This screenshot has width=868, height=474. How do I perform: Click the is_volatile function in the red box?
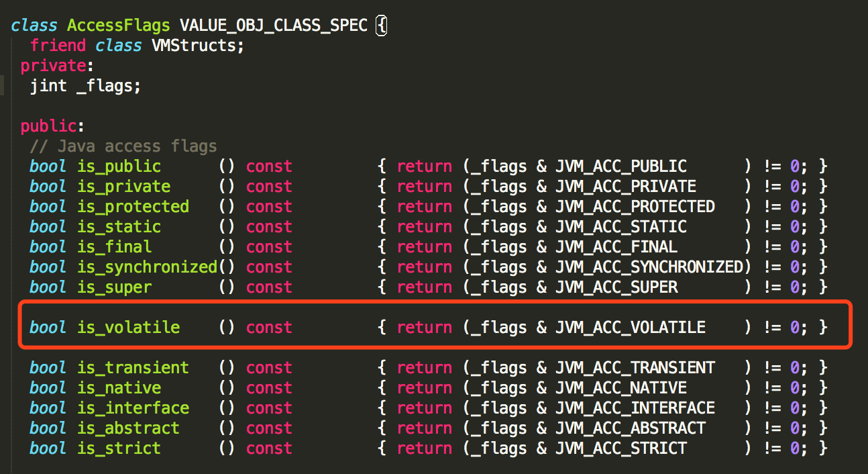(x=128, y=328)
